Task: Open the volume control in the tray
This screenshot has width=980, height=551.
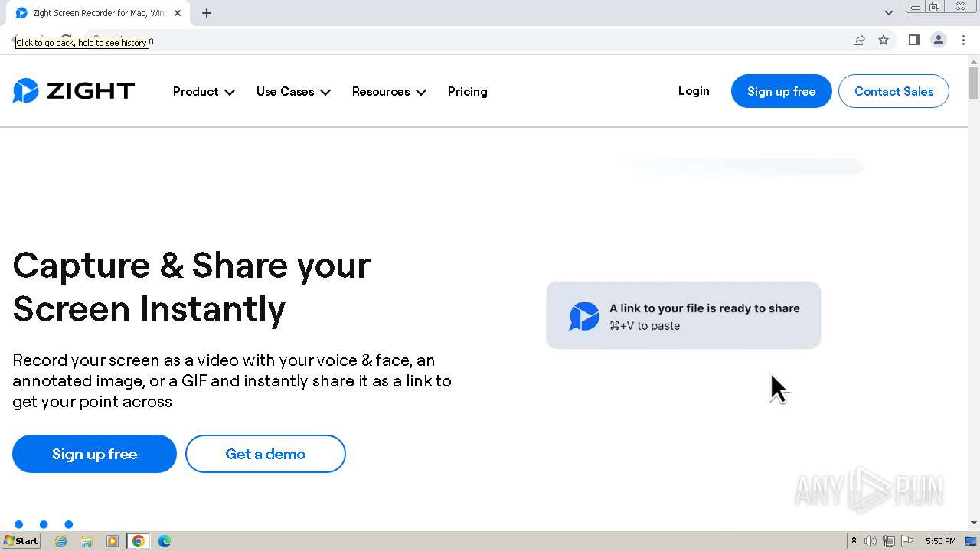Action: [x=871, y=541]
